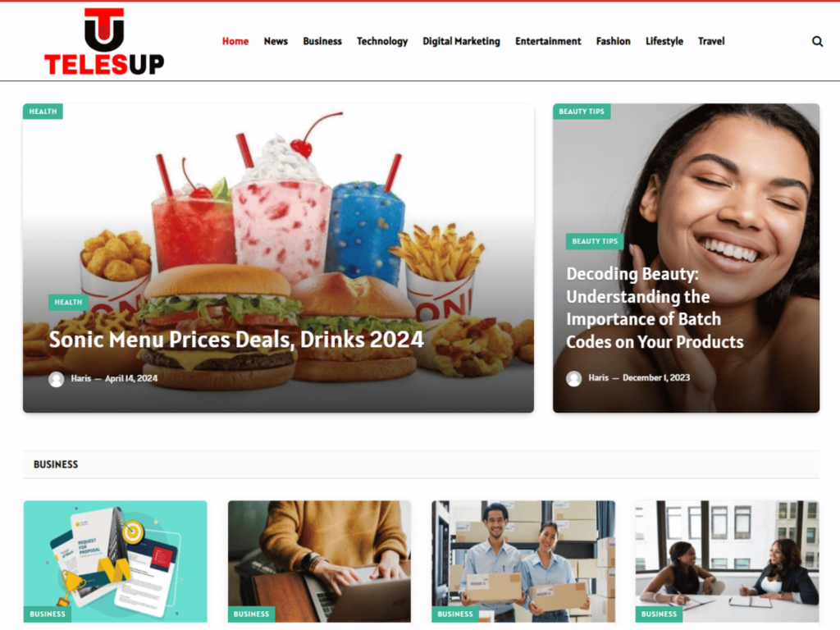
Task: Open the Technology nav section
Action: tap(382, 41)
